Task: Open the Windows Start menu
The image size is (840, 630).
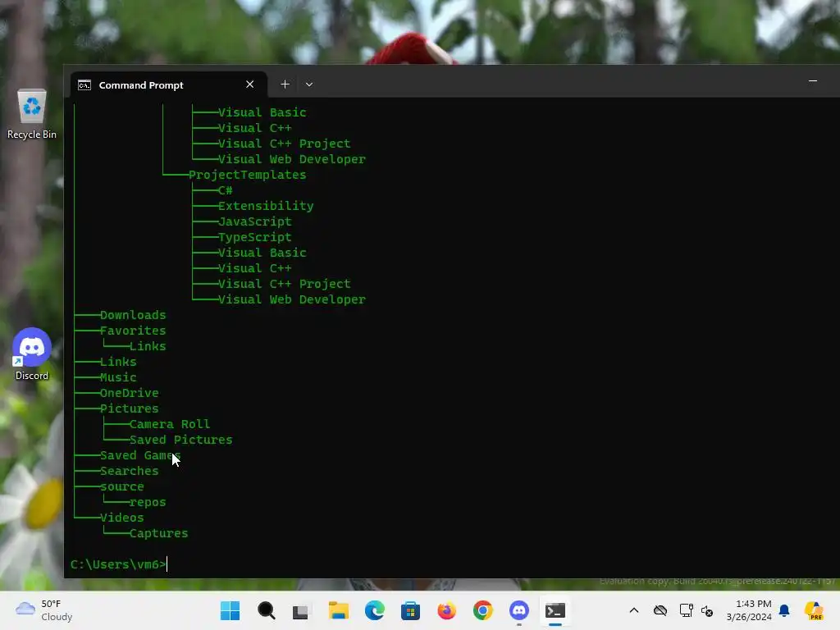Action: click(231, 610)
